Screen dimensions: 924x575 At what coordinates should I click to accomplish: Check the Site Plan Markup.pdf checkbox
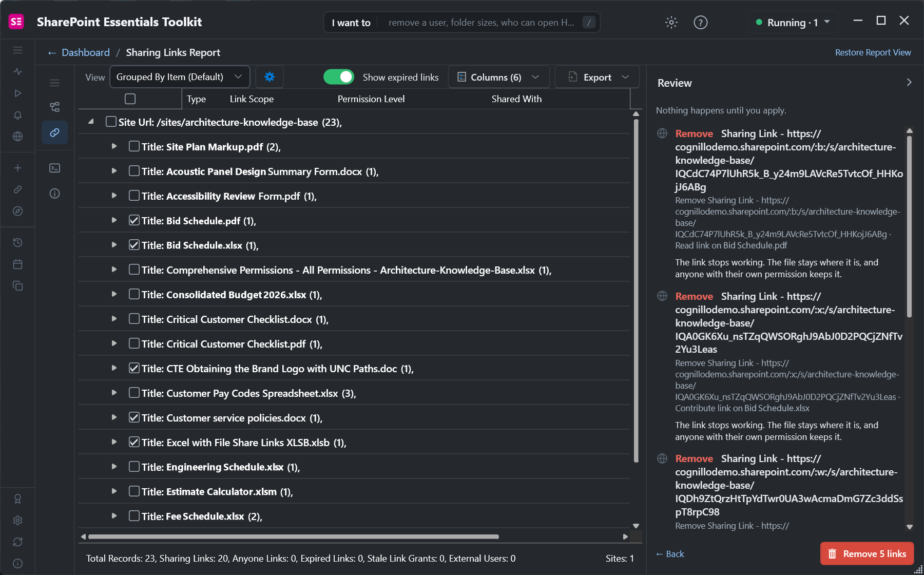134,146
